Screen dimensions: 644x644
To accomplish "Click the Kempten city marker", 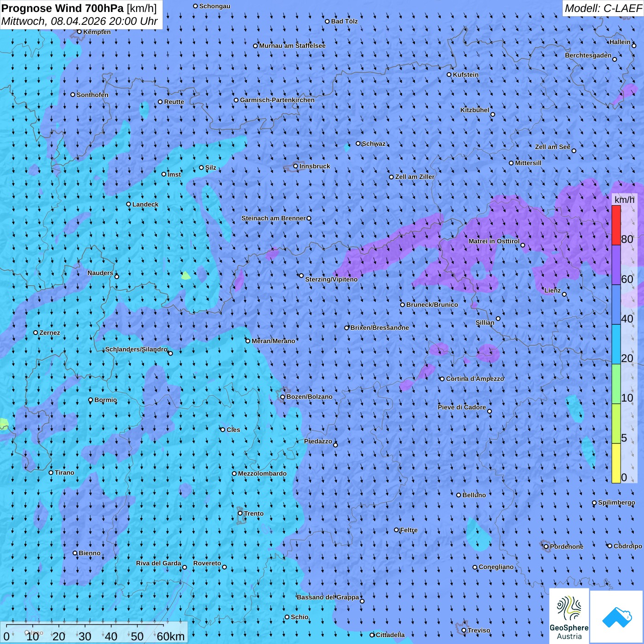I will point(79,32).
